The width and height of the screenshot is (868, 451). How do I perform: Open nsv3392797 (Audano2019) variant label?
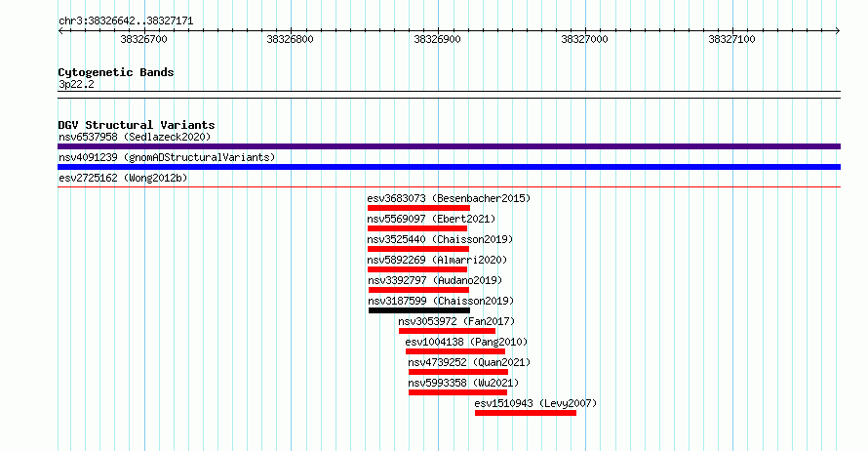point(435,280)
